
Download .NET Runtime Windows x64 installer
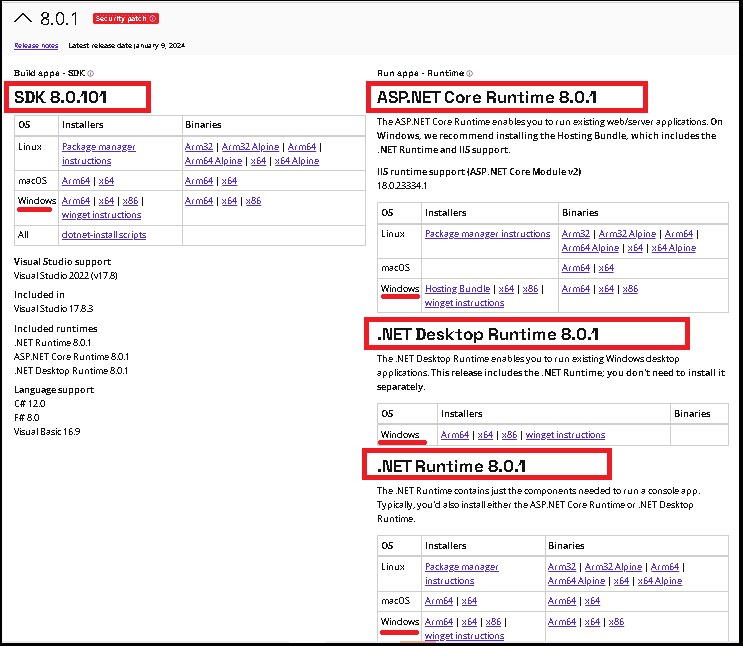[x=469, y=621]
